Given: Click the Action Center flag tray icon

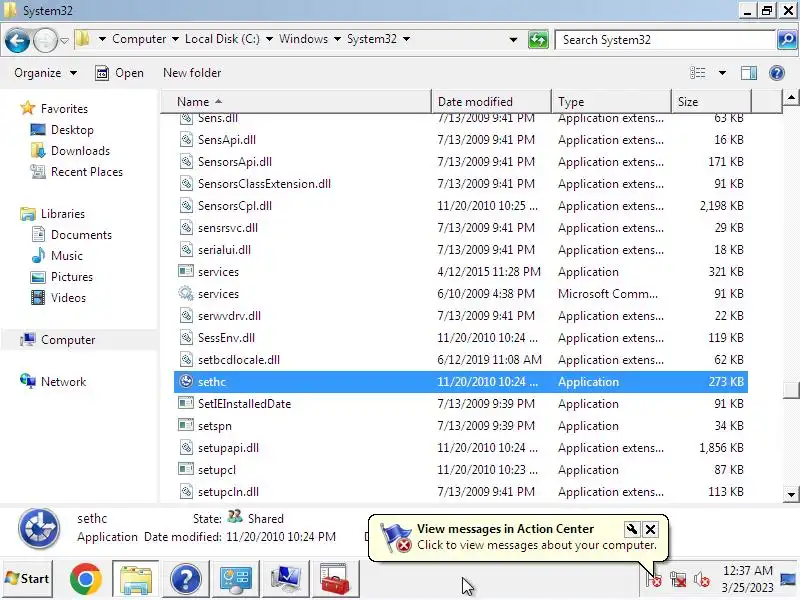Looking at the screenshot, I should tap(654, 580).
